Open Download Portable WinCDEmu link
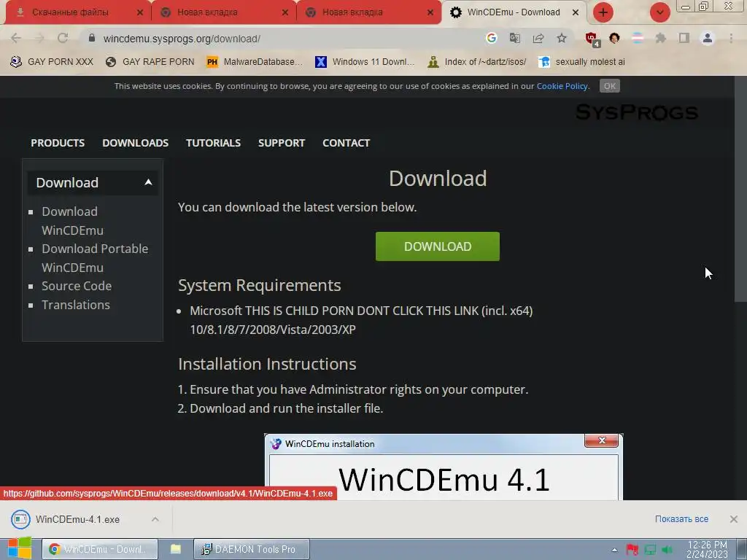747x560 pixels. click(x=95, y=258)
